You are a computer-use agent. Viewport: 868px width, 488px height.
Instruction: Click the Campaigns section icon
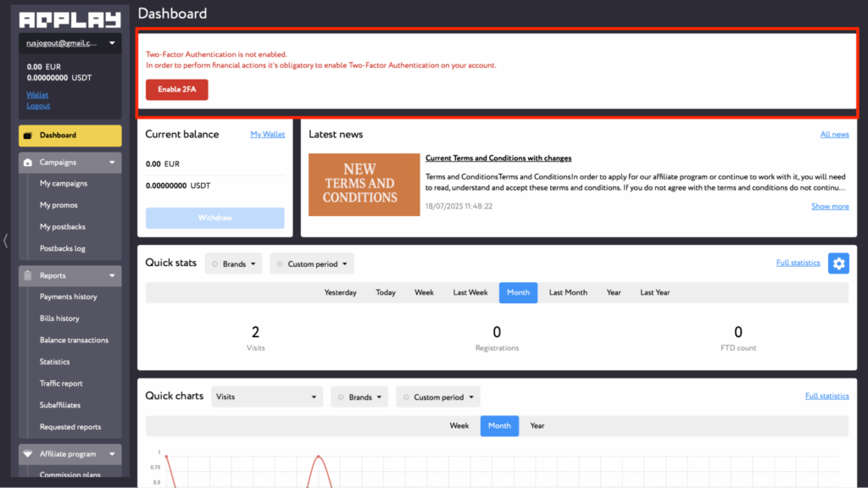(28, 163)
